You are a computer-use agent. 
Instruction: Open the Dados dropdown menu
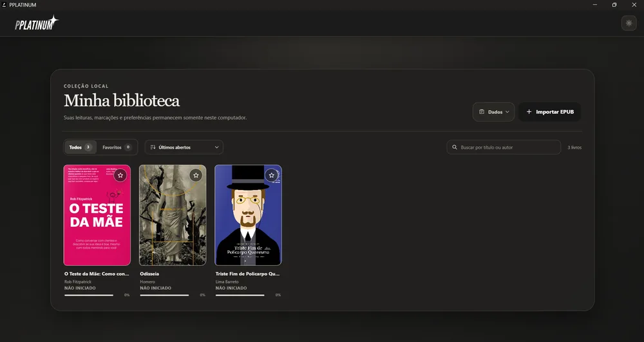(x=494, y=111)
